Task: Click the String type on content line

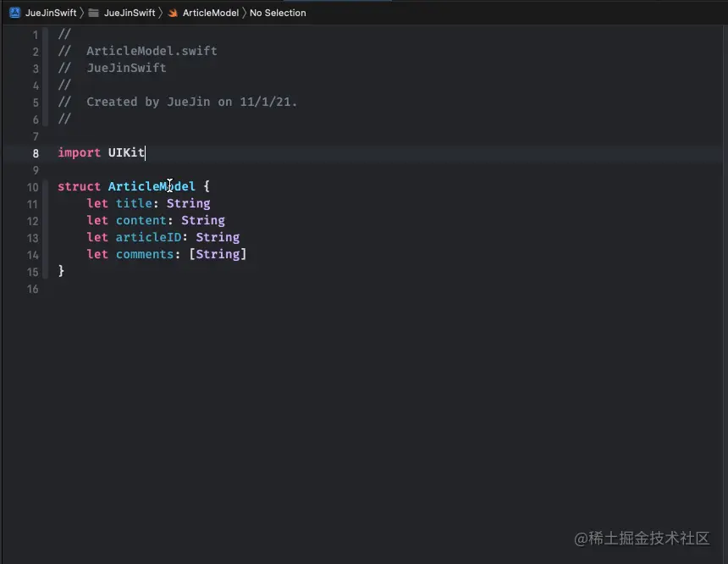Action: tap(203, 220)
